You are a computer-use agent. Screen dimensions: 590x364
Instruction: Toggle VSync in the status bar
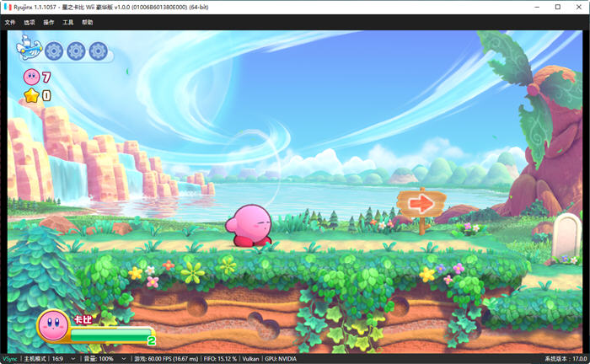10,359
